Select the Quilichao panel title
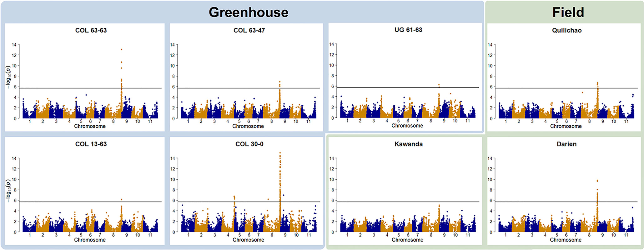The height and width of the screenshot is (250, 644). [x=567, y=30]
